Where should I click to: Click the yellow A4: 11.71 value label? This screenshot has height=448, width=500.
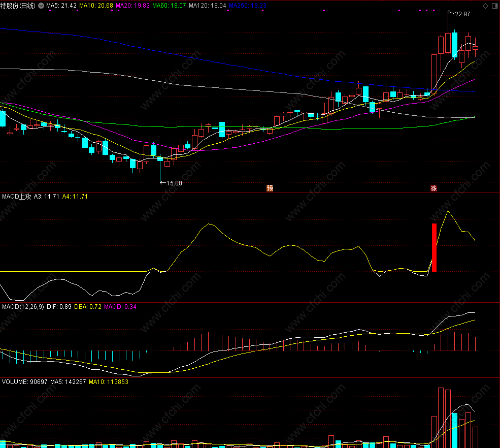point(75,197)
